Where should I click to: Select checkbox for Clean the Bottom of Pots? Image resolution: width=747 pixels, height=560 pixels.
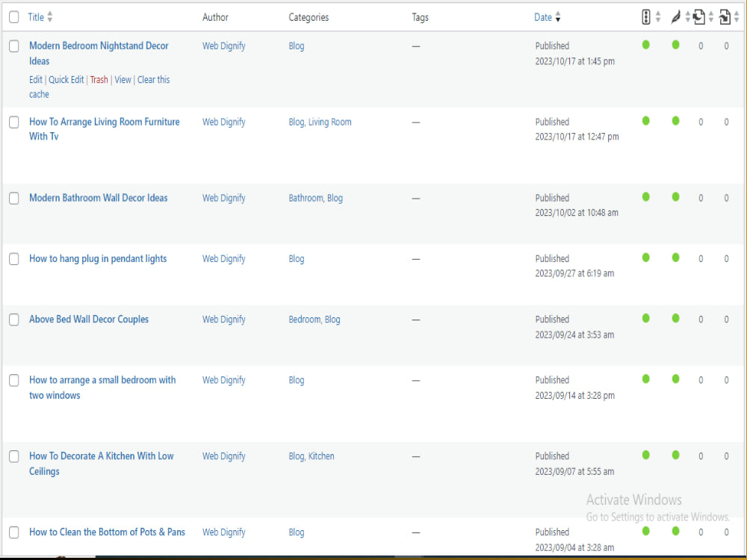13,532
